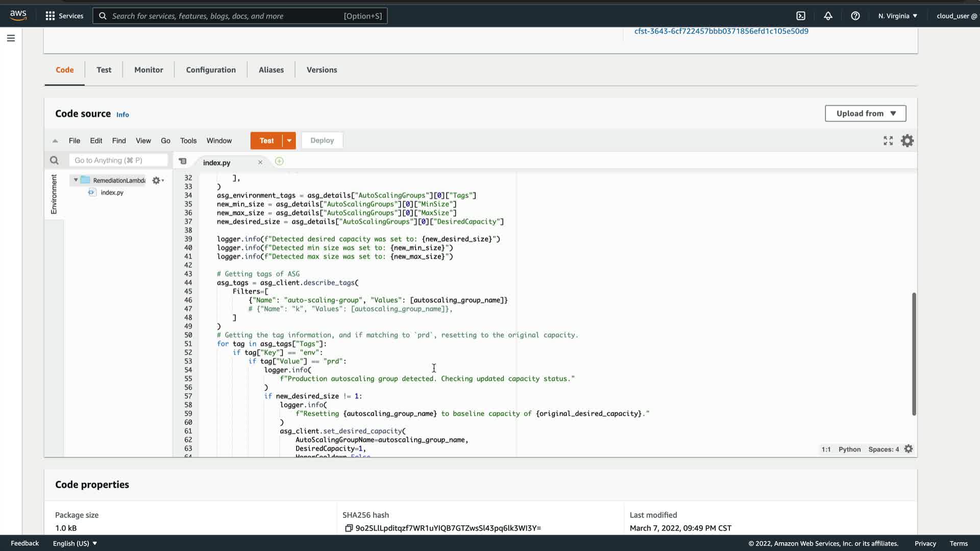Open the help question mark menu
The image size is (980, 551).
point(855,16)
